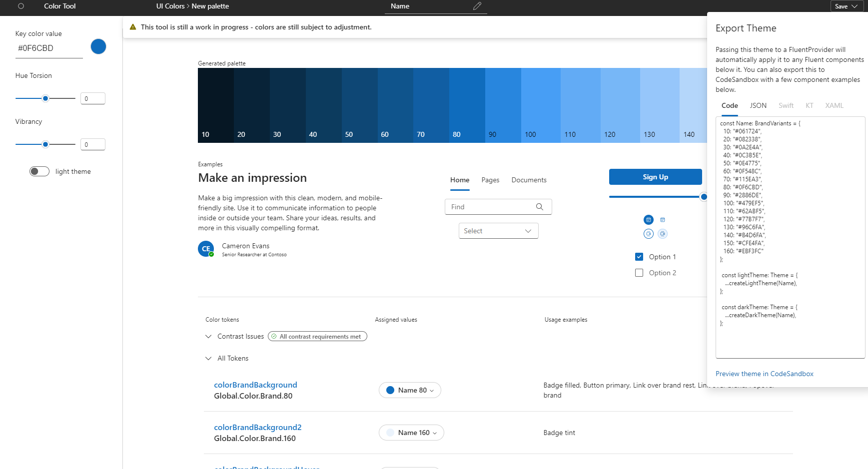Click the small transparent calendar icon
The width and height of the screenshot is (868, 469).
(x=663, y=220)
